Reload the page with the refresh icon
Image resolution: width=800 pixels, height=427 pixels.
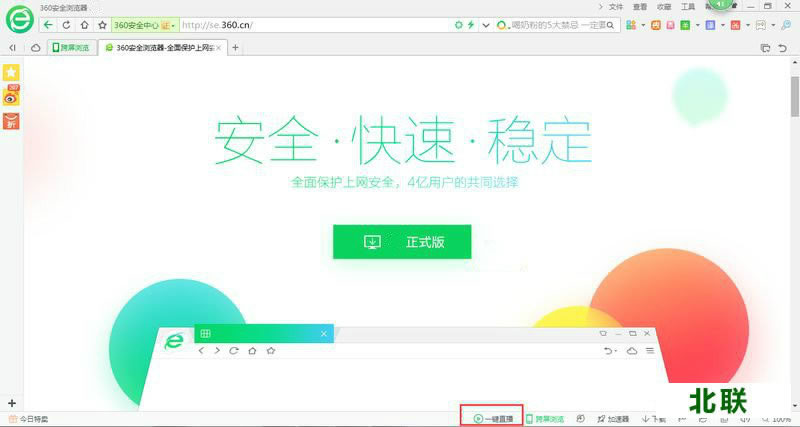pos(67,24)
